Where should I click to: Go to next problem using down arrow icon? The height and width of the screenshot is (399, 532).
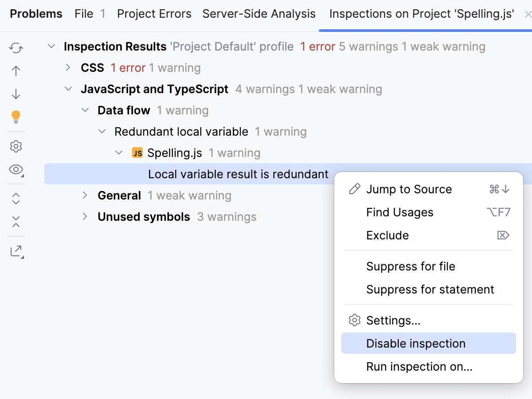coord(16,94)
